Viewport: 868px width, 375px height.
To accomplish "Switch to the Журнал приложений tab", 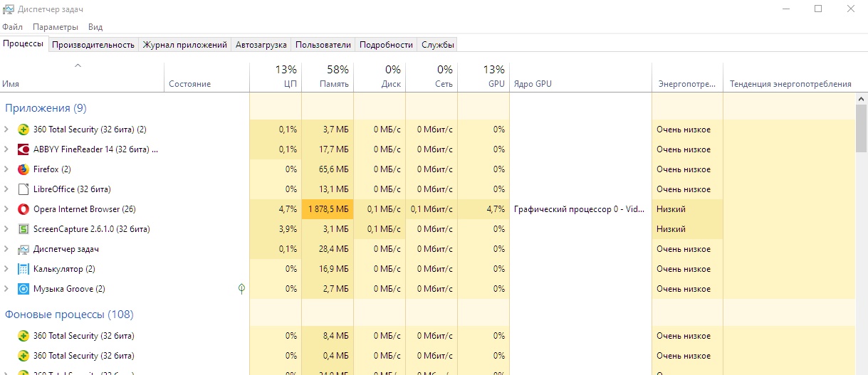I will click(185, 44).
